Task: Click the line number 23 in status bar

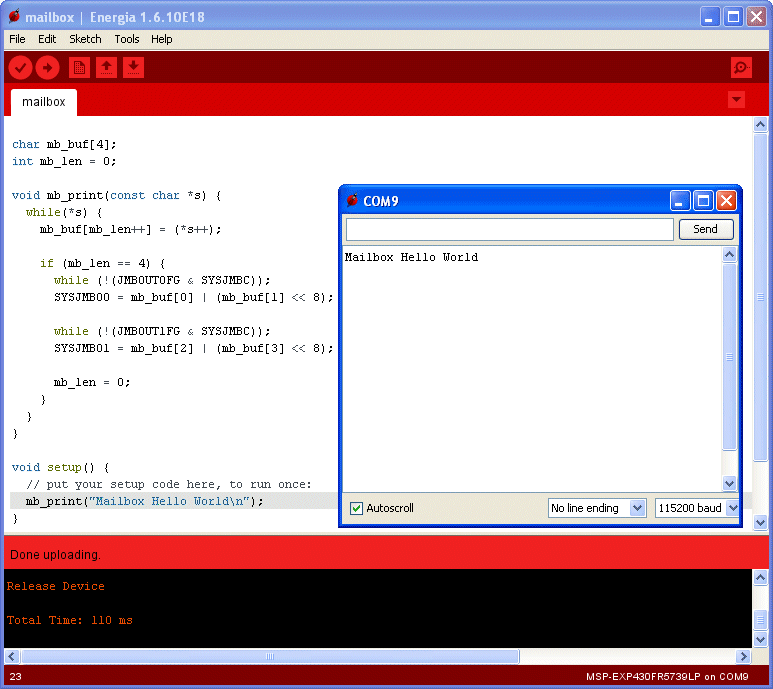Action: 15,677
